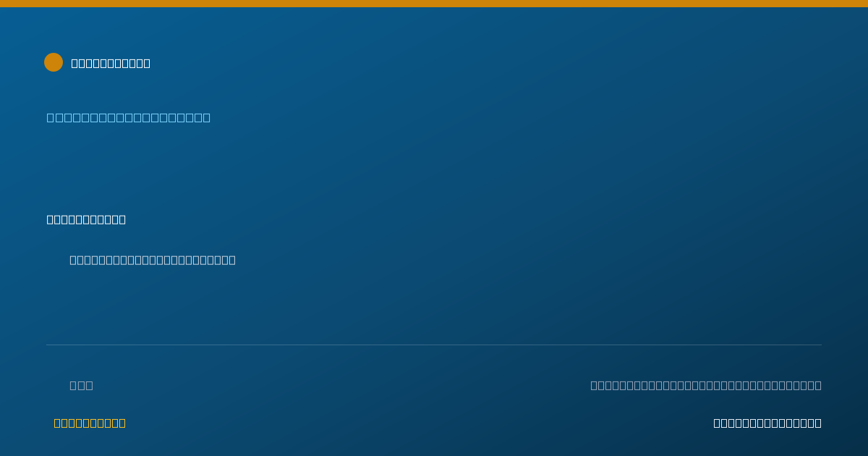Click the first glyph of the long gray footer line

[594, 385]
